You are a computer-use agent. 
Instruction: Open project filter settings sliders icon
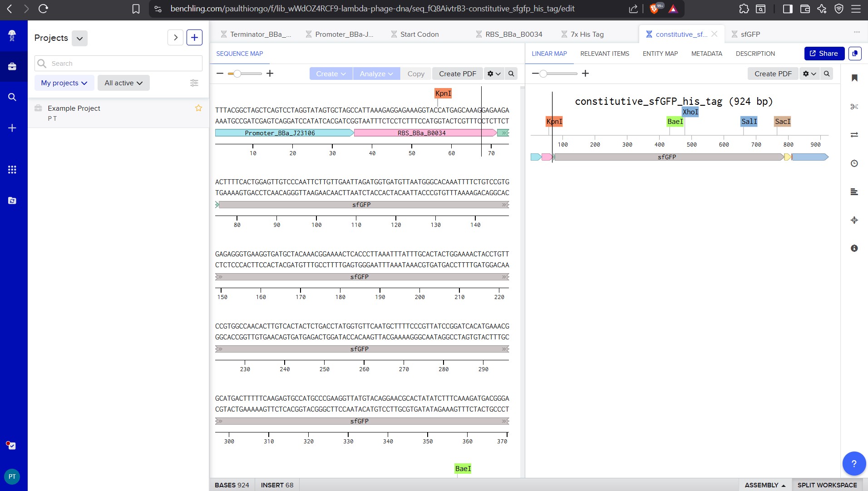(194, 83)
